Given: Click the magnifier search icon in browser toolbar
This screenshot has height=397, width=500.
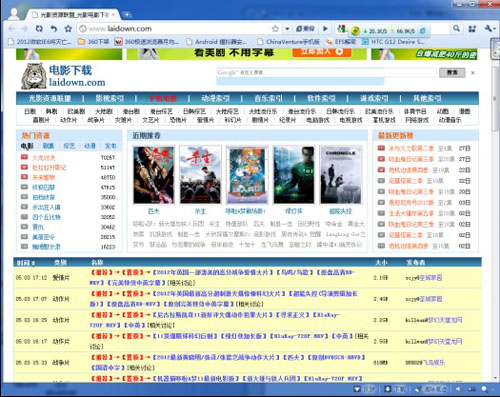Looking at the screenshot, I should [456, 29].
